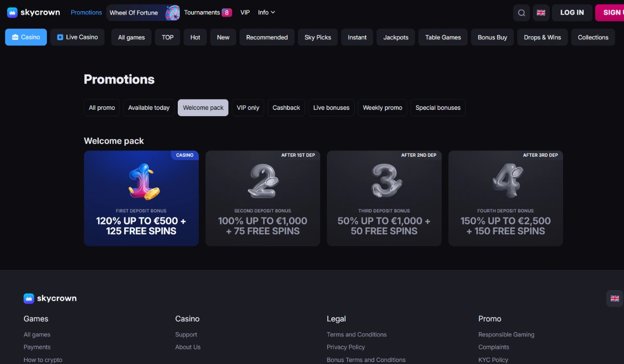Click the footer Support link
The width and height of the screenshot is (624, 364).
[186, 334]
